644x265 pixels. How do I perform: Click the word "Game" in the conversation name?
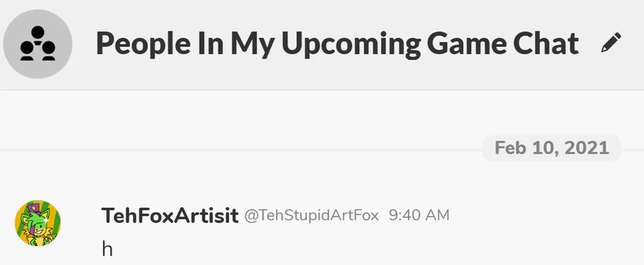click(x=463, y=44)
